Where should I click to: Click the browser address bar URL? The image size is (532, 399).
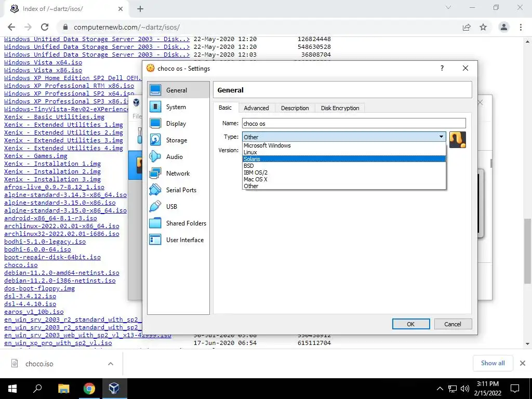pyautogui.click(x=127, y=27)
